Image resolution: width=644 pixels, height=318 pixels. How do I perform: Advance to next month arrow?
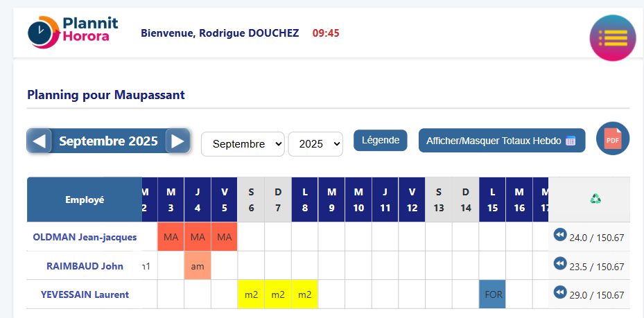[177, 141]
